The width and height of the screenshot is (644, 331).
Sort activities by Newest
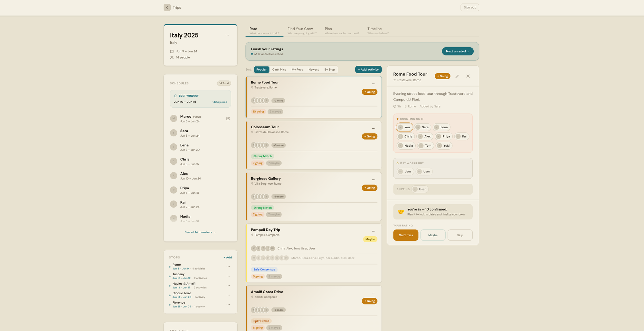click(314, 70)
